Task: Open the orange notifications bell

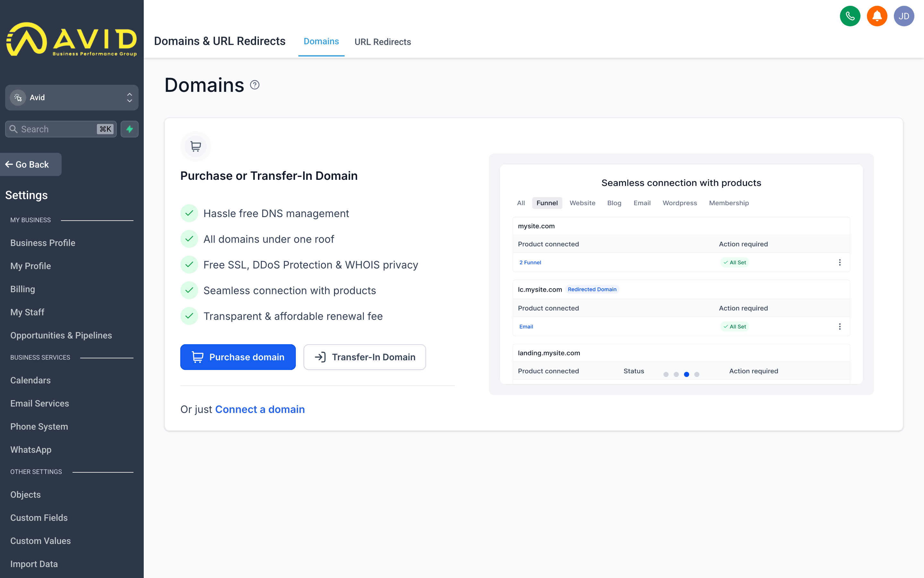Action: [877, 16]
